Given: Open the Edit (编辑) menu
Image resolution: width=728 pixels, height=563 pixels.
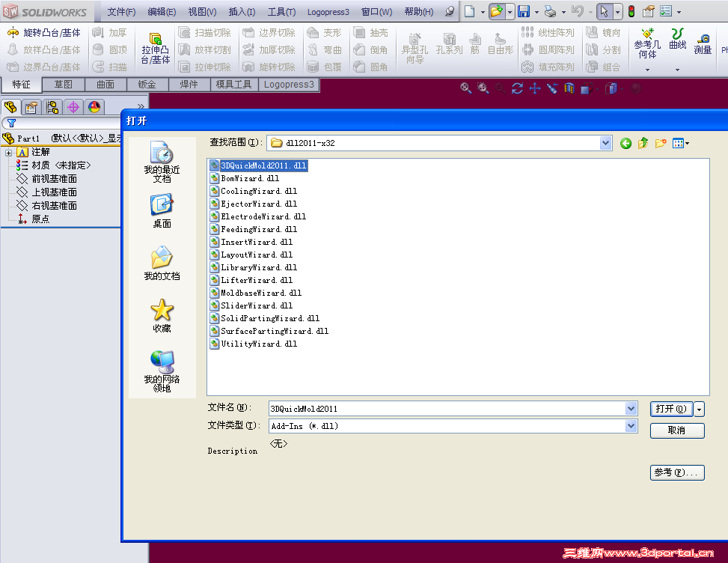Looking at the screenshot, I should (x=162, y=12).
